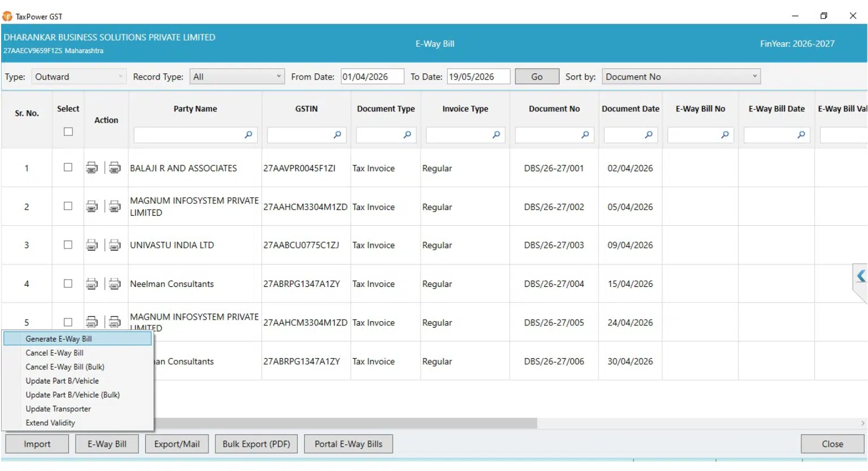Viewport: 868px width, 471px height.
Task: Click left printer icon for invoice DBS/26-27/002
Action: tap(92, 207)
